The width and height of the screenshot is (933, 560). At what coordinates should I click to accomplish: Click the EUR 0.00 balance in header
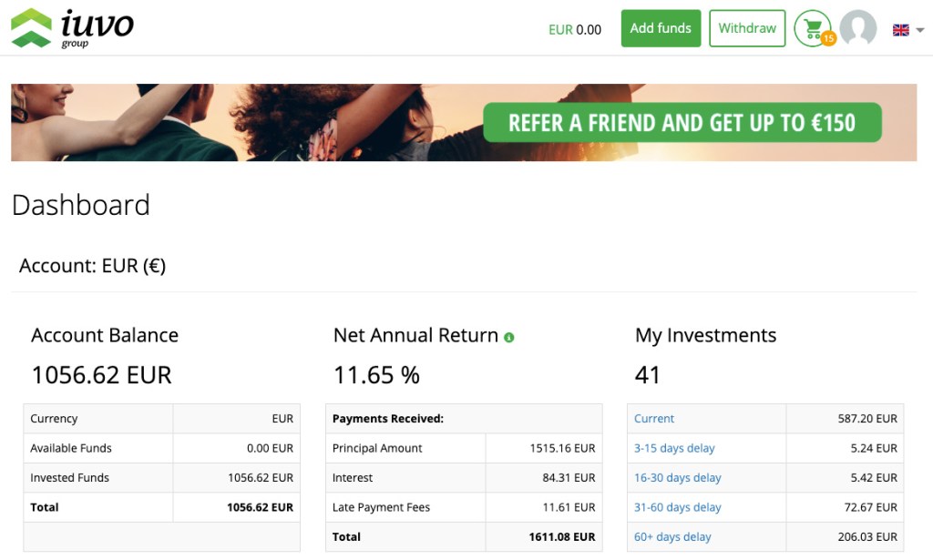[575, 29]
